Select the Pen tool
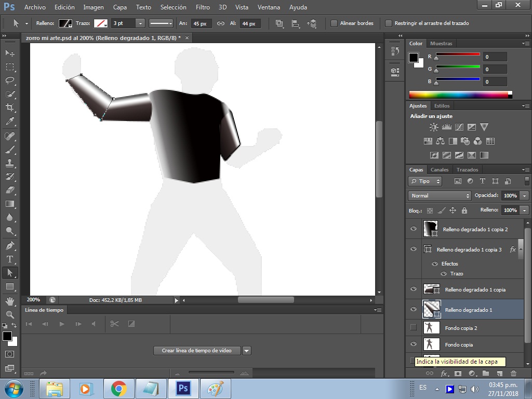The height and width of the screenshot is (399, 532). (10, 246)
